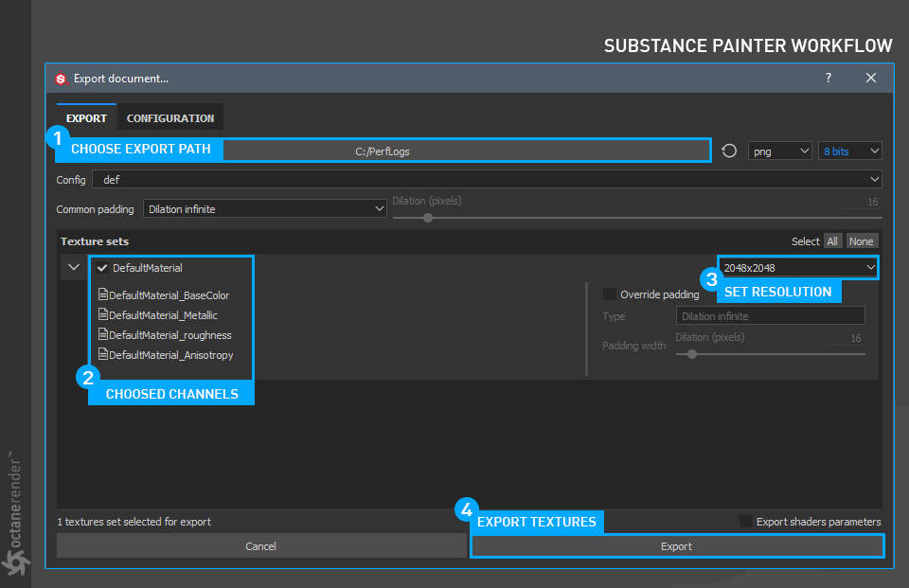Click the common padding Dilation slider handle
The width and height of the screenshot is (909, 588).
(428, 218)
